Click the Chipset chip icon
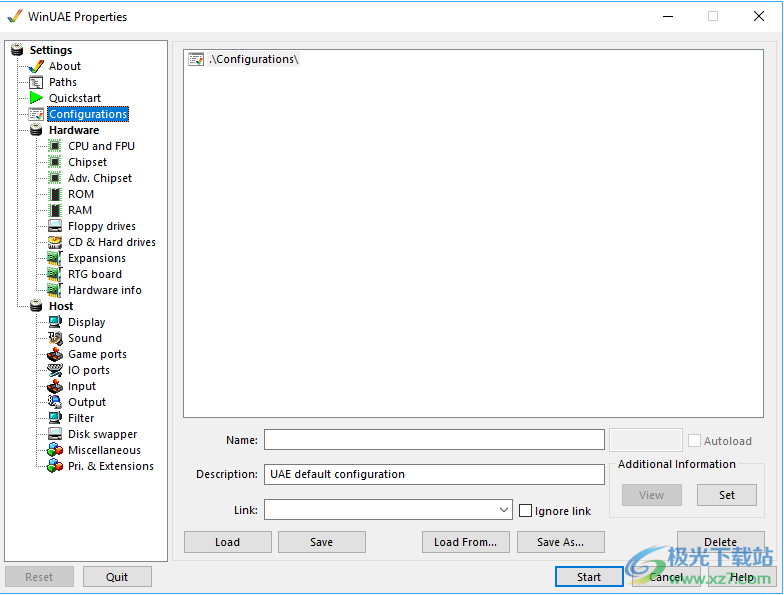The image size is (784, 595). coord(55,162)
